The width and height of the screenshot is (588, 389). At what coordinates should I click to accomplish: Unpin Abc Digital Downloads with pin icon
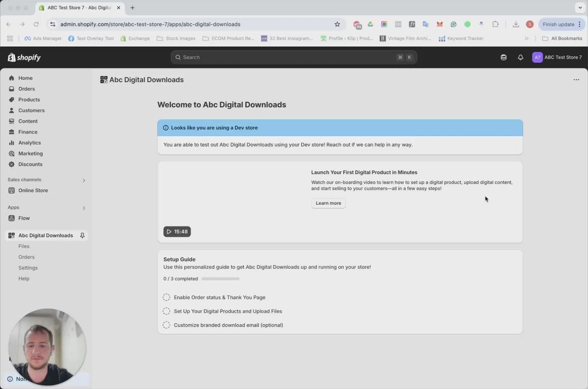click(82, 236)
